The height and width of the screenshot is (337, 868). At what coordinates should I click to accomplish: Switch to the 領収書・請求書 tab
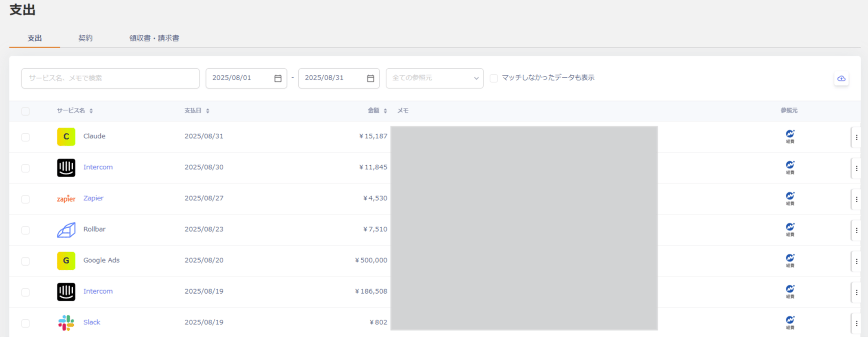pyautogui.click(x=154, y=38)
